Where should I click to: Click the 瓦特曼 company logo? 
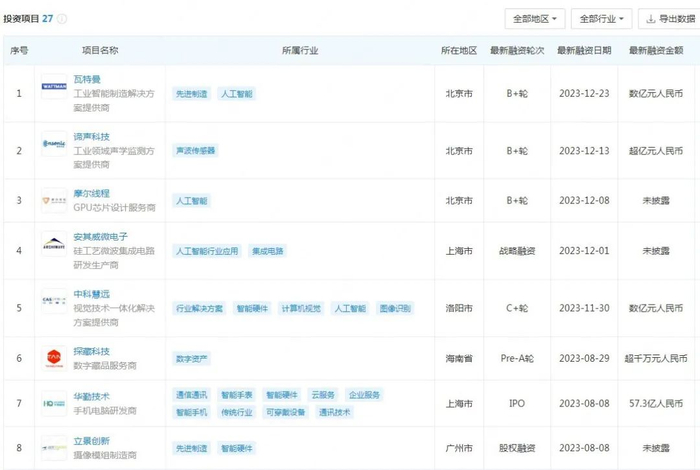pos(54,86)
